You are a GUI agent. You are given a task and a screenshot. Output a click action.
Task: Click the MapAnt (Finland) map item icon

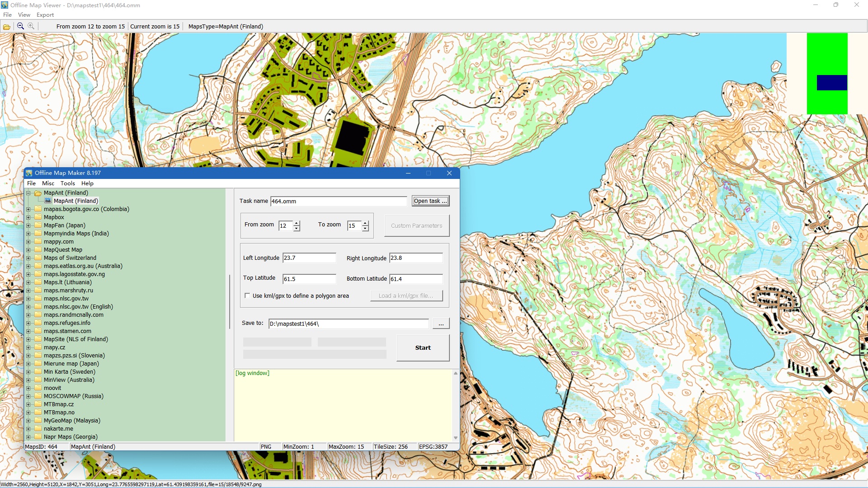click(x=48, y=201)
